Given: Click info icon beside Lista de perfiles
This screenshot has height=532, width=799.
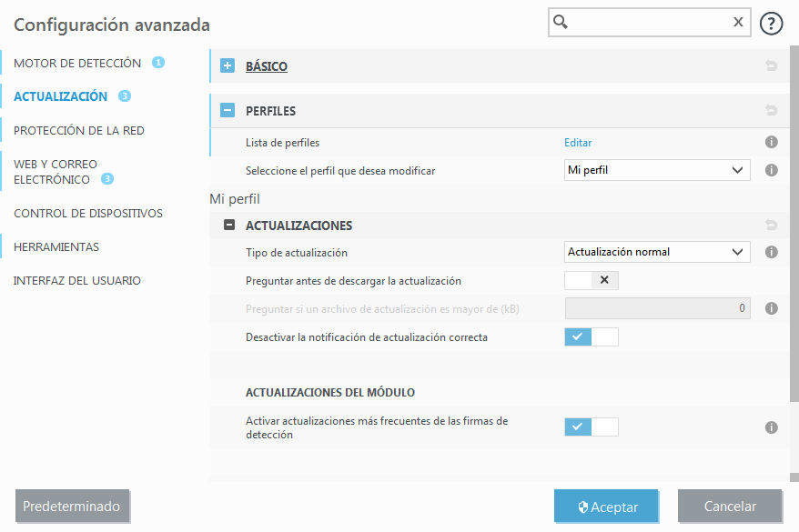Looking at the screenshot, I should pos(771,143).
